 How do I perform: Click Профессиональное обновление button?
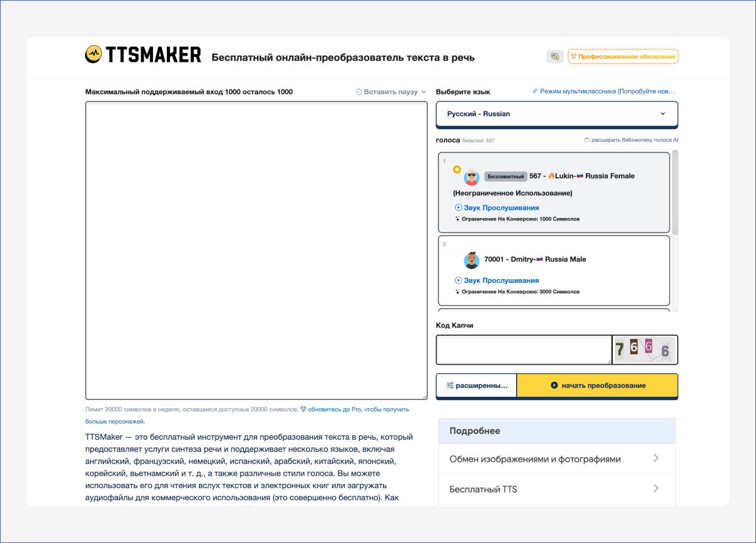click(623, 57)
